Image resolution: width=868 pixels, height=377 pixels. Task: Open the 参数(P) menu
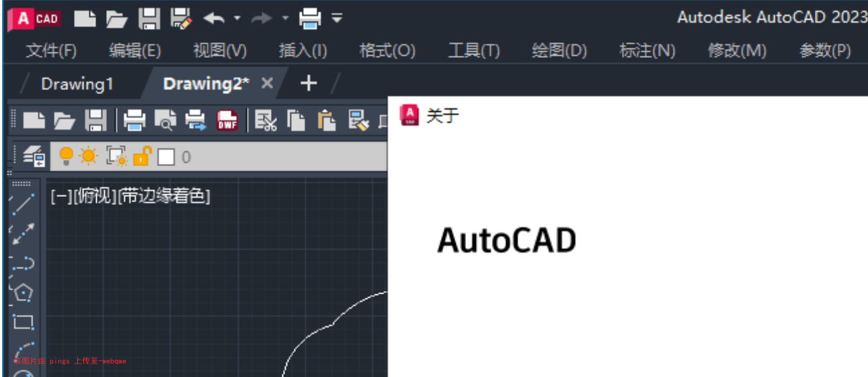[825, 50]
